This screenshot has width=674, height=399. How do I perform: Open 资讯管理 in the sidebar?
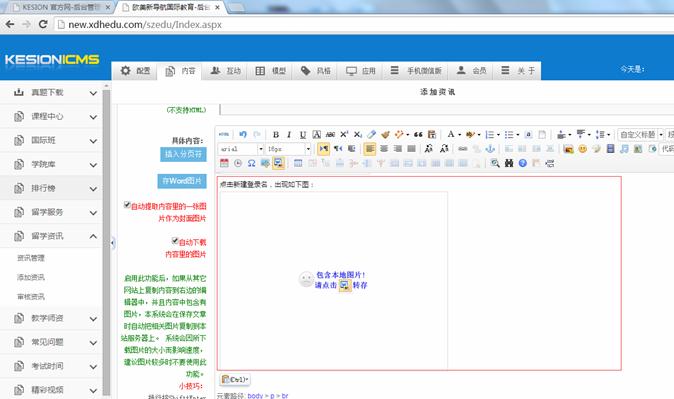pyautogui.click(x=31, y=258)
